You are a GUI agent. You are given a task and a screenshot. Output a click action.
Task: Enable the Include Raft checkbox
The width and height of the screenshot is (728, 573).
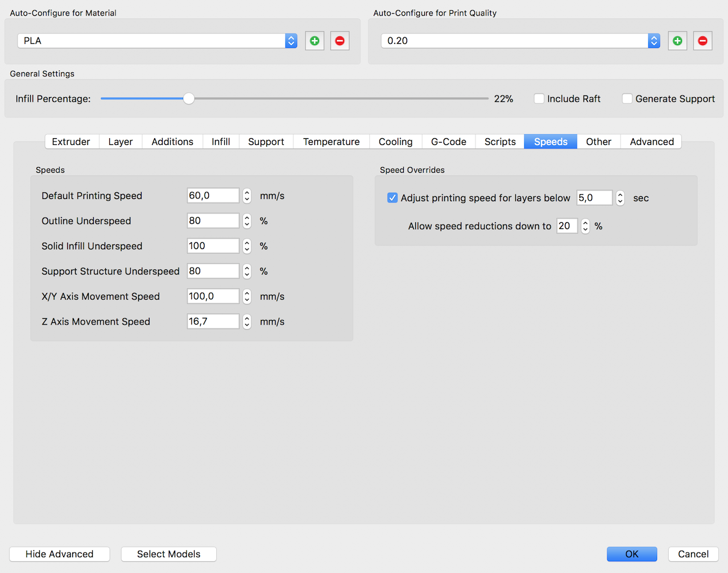pos(539,99)
